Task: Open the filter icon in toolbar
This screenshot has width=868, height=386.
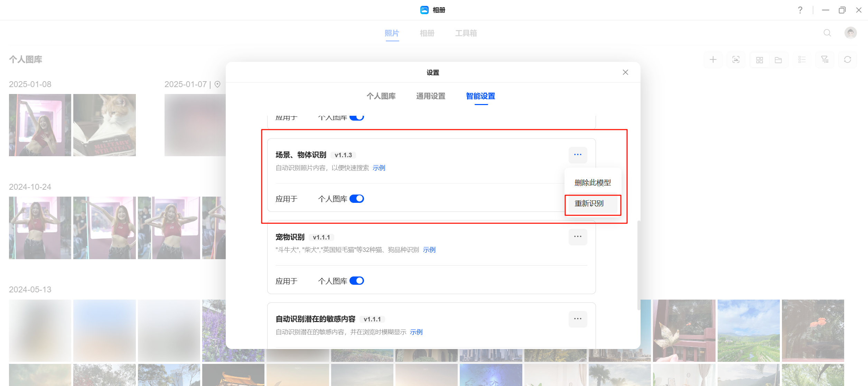Action: (825, 60)
